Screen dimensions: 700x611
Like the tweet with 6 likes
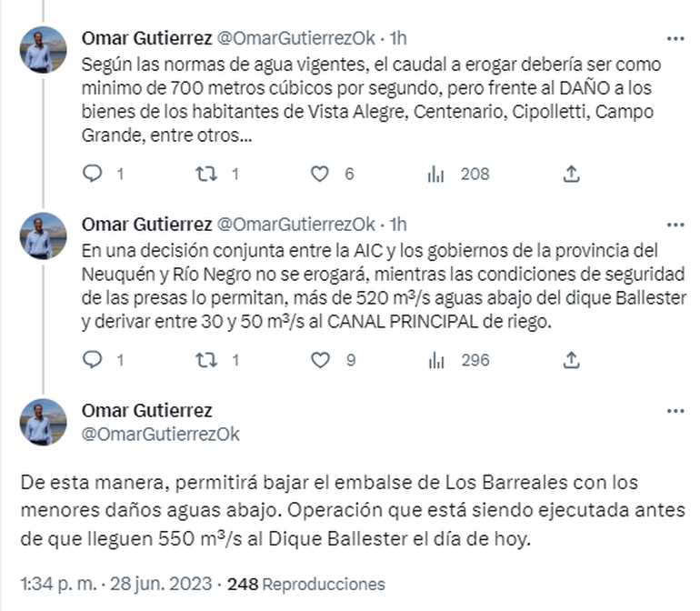point(319,174)
